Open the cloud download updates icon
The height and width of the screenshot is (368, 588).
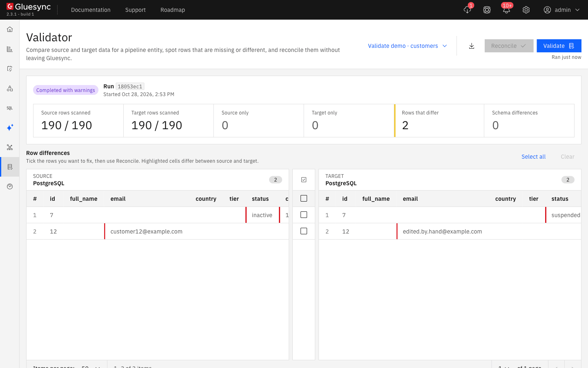point(468,10)
